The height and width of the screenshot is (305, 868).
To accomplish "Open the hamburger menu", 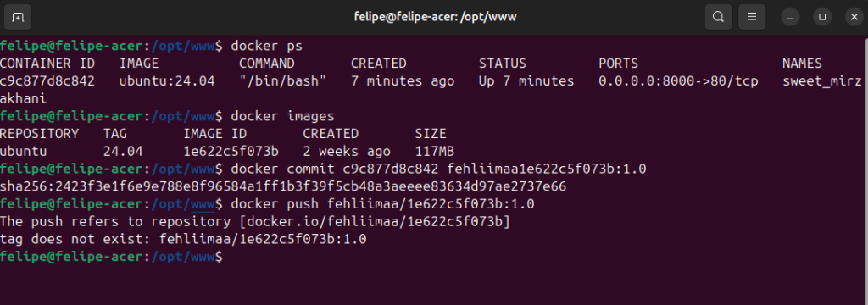I will click(752, 17).
